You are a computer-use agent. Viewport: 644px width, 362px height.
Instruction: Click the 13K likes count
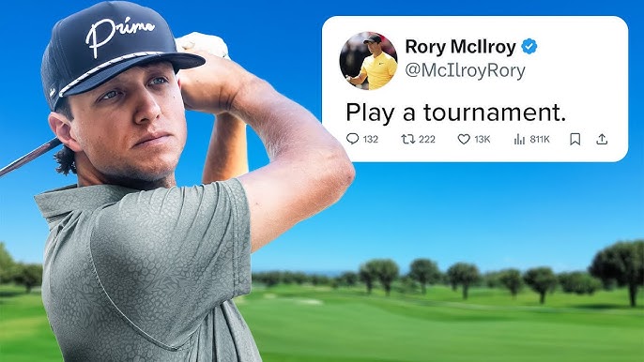coord(483,139)
